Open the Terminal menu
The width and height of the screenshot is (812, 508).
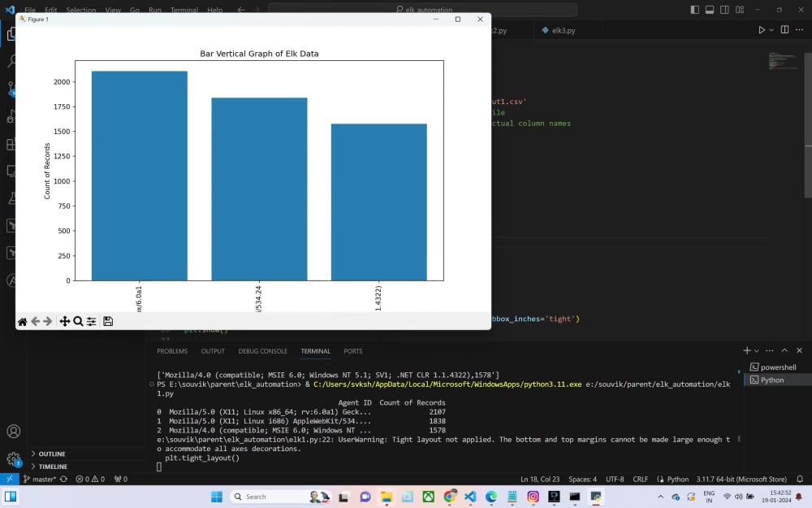184,9
